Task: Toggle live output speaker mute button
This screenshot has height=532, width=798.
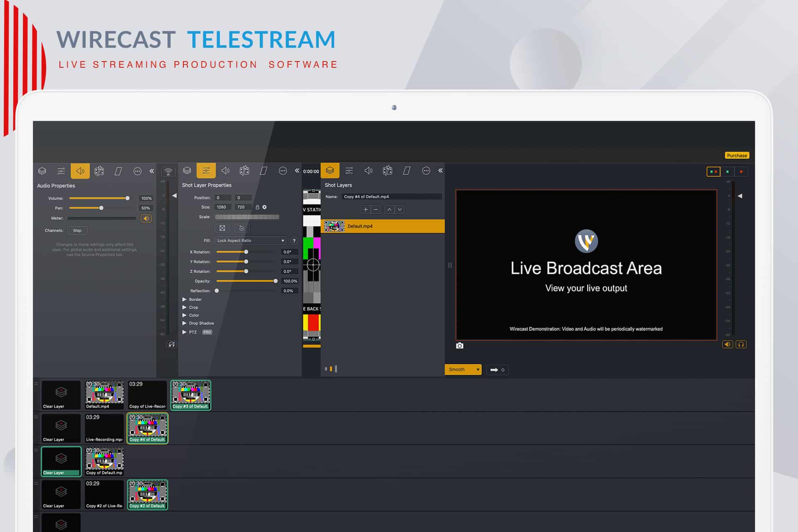Action: tap(727, 344)
